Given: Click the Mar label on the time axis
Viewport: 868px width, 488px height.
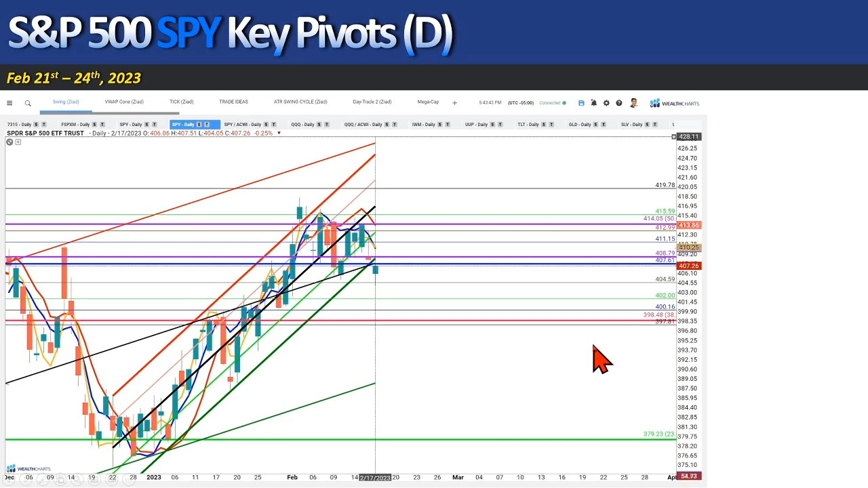Looking at the screenshot, I should (458, 478).
